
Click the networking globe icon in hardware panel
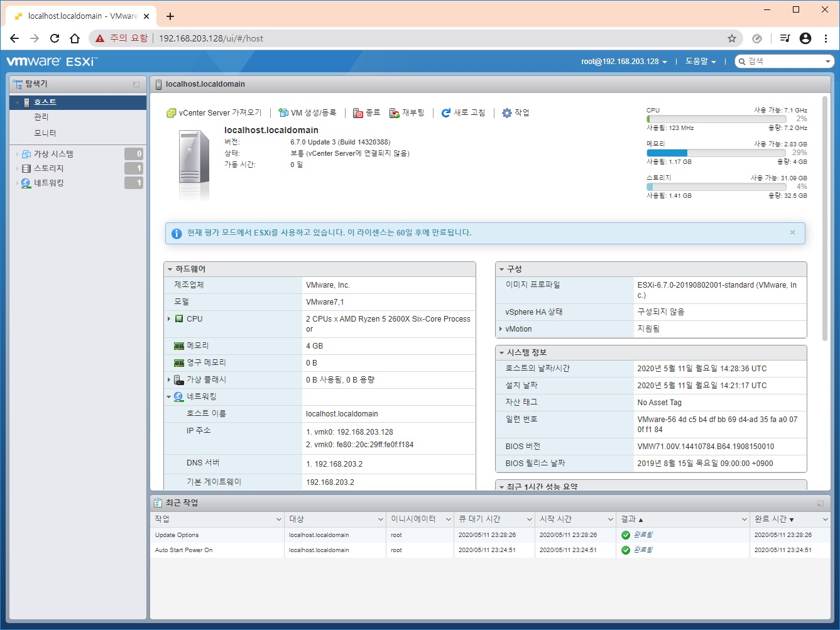tap(179, 397)
